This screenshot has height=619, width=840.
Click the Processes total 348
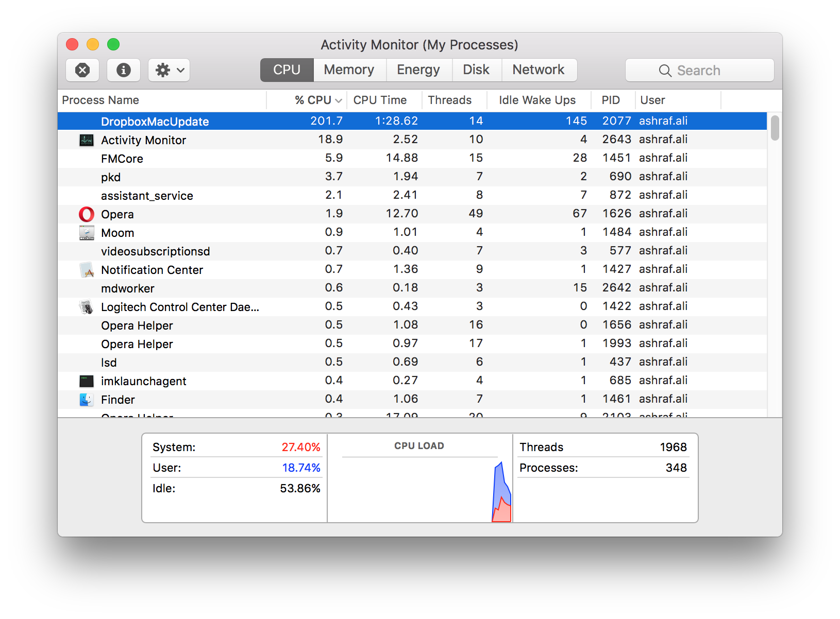click(676, 468)
